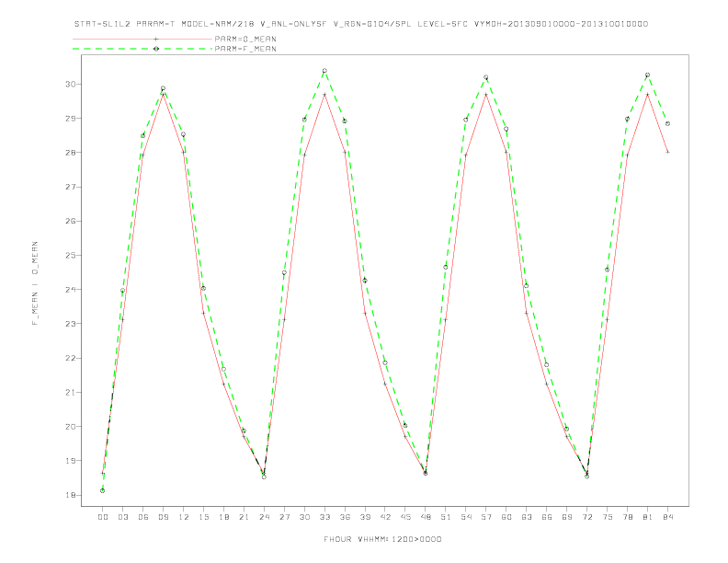The width and height of the screenshot is (728, 563).
Task: Click x-axis tick label 63
Action: click(527, 517)
